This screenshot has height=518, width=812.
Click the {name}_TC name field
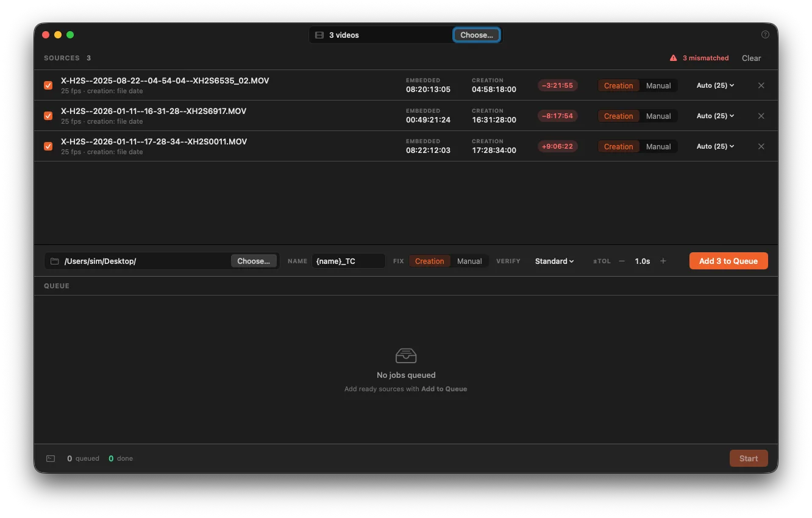pyautogui.click(x=348, y=261)
